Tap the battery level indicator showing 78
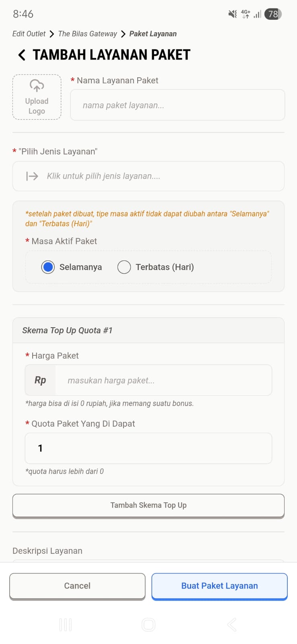The width and height of the screenshot is (297, 644). 273,14
